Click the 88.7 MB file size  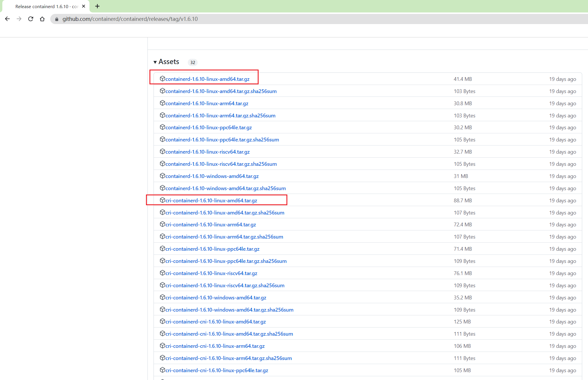click(463, 201)
